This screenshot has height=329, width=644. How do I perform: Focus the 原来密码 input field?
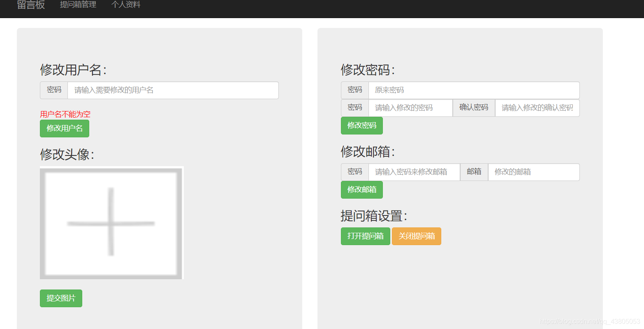(474, 90)
